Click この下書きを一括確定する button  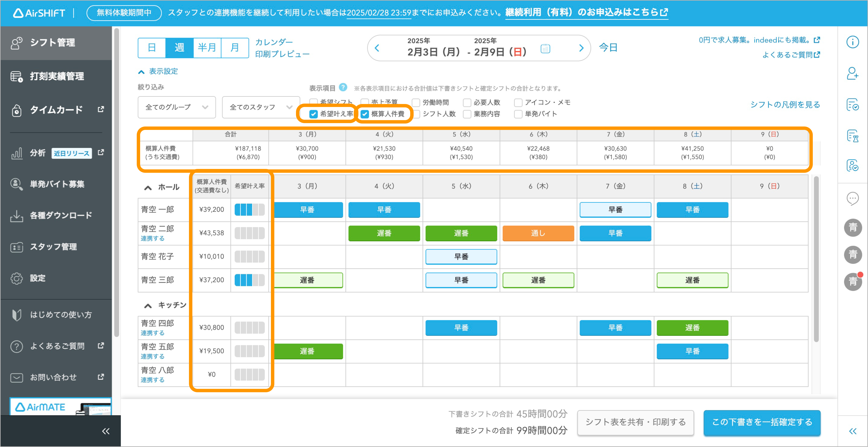(x=762, y=422)
